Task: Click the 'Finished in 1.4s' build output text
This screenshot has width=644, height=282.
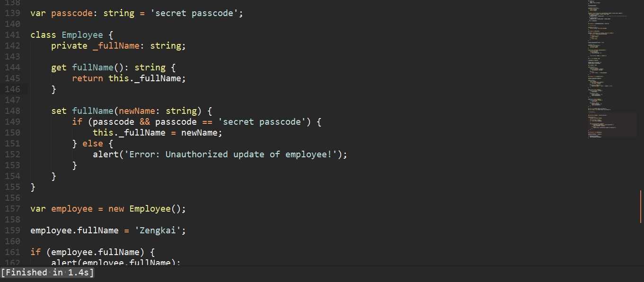Action: click(x=47, y=273)
